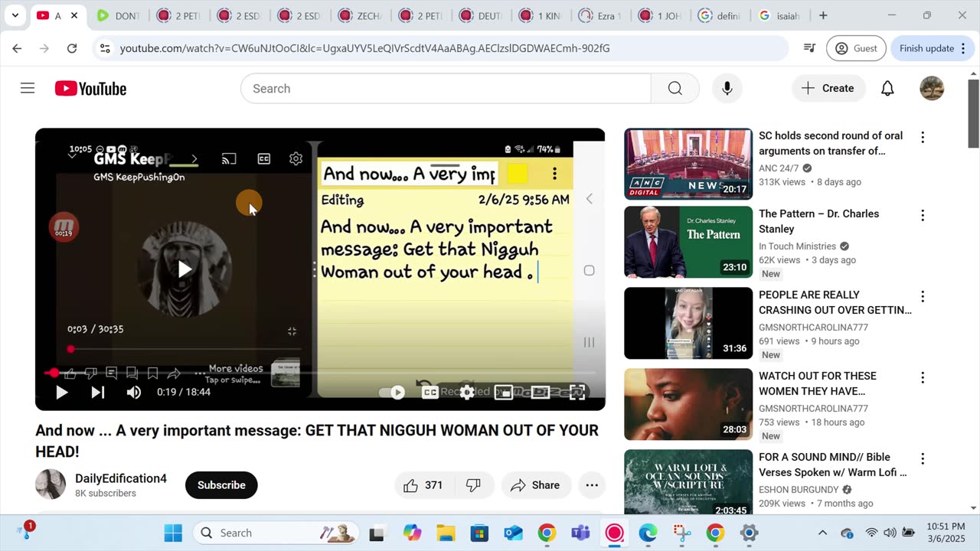This screenshot has height=551, width=980.
Task: Open the Guest profile button
Action: tap(856, 48)
